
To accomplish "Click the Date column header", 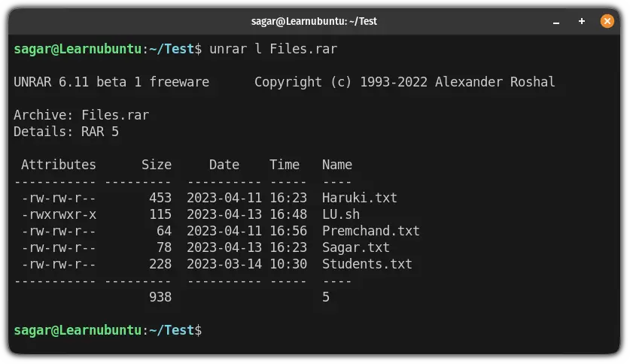I will (x=224, y=165).
